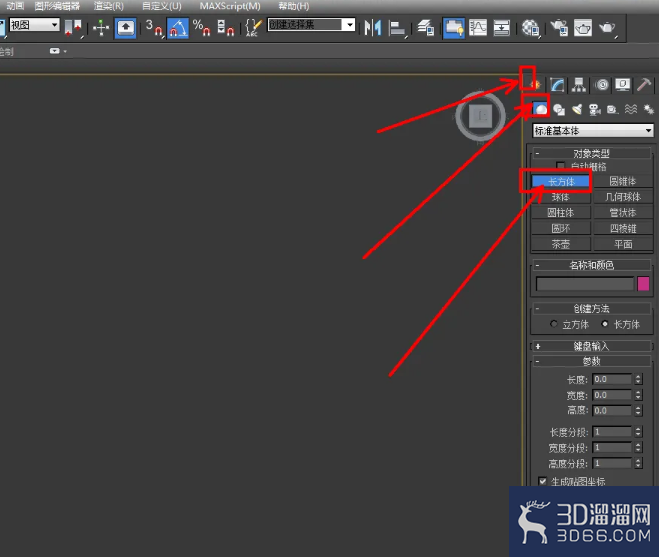Click the Use Pivot Point Center icon
Screen dimensions: 659x557
[x=73, y=28]
